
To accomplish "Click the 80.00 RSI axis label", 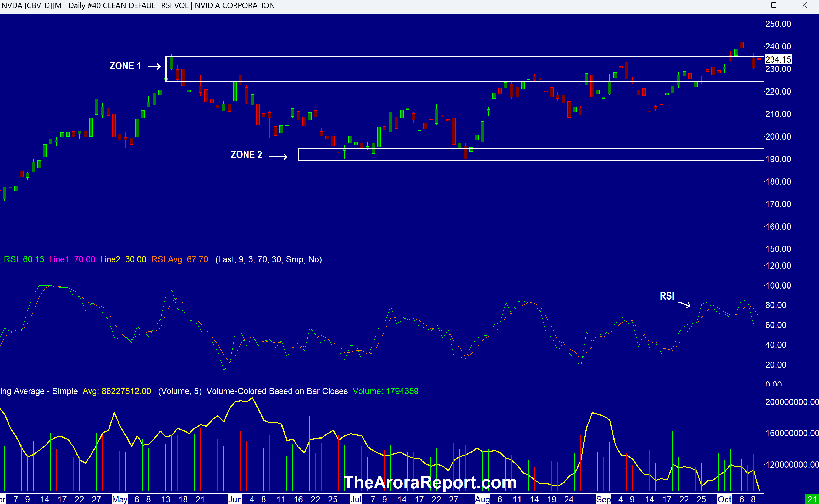I will (776, 305).
